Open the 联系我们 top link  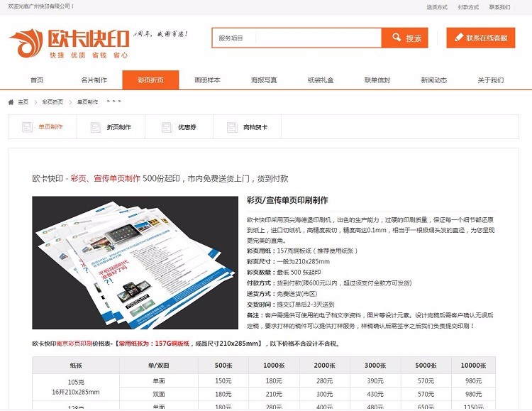499,7
